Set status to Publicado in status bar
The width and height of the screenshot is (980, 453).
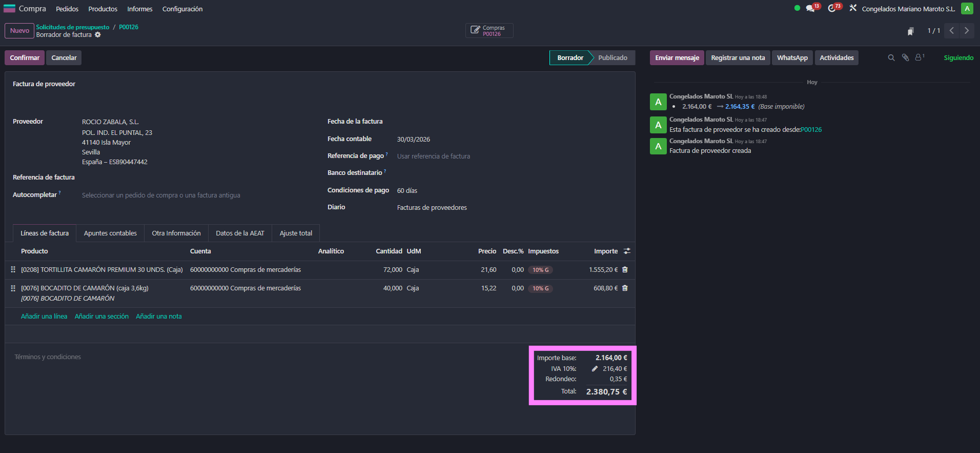click(x=612, y=58)
